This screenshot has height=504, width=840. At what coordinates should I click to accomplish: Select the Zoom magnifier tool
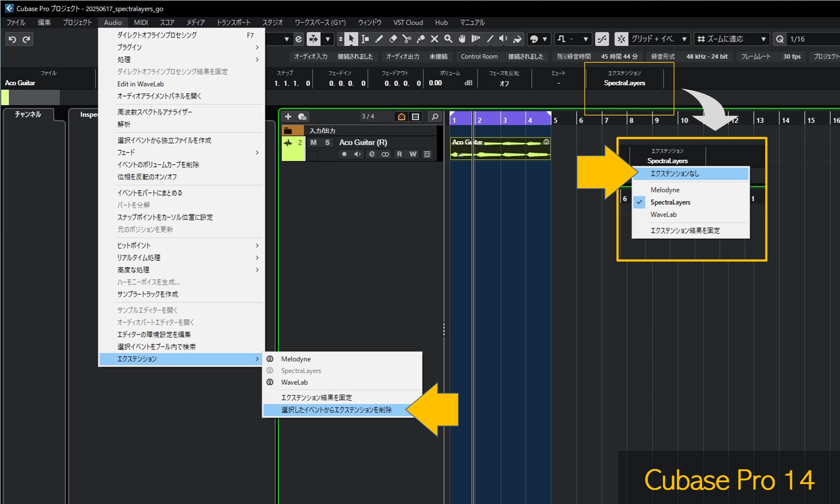point(448,39)
